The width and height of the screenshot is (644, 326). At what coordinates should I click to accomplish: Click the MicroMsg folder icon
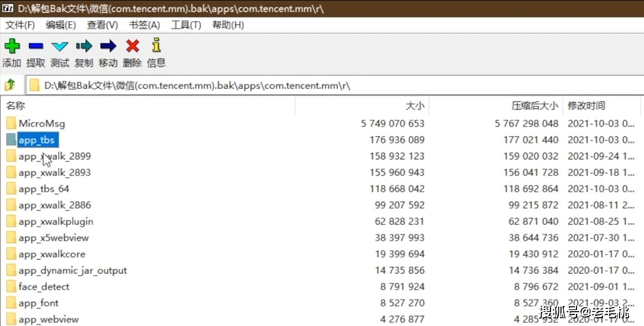(x=11, y=123)
